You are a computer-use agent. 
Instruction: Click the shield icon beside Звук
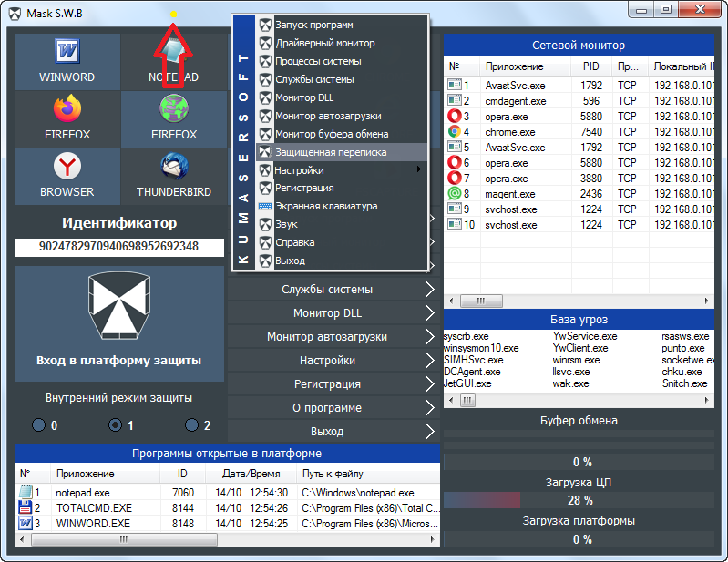point(265,224)
